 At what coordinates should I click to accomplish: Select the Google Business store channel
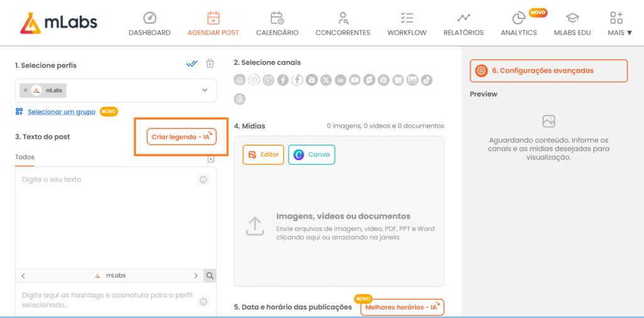(398, 80)
